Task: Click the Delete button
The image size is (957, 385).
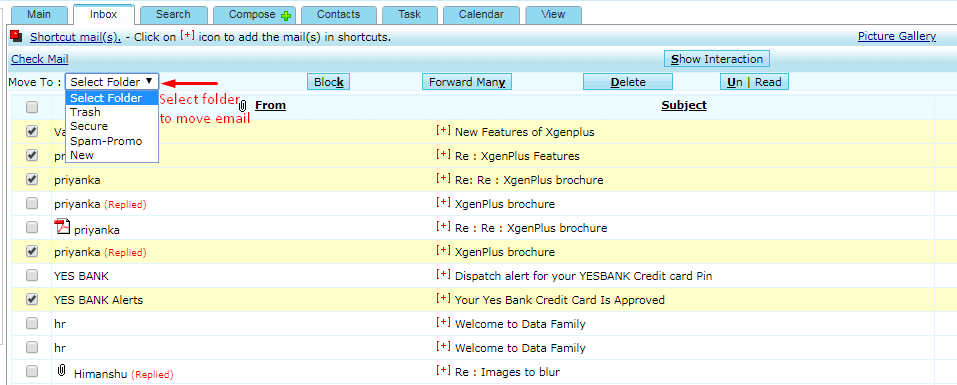Action: tap(628, 82)
